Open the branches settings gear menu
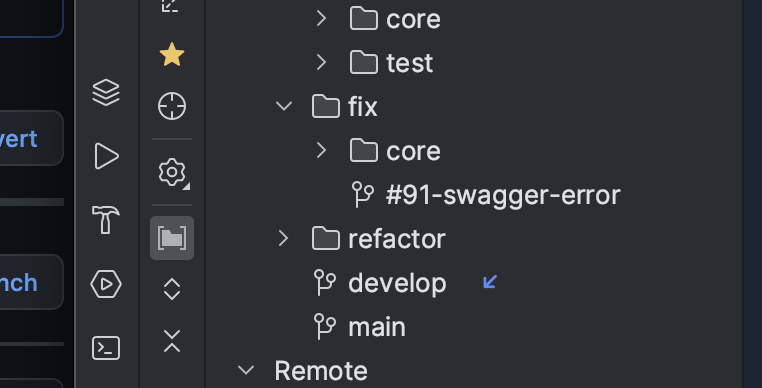The width and height of the screenshot is (762, 388). pyautogui.click(x=172, y=172)
